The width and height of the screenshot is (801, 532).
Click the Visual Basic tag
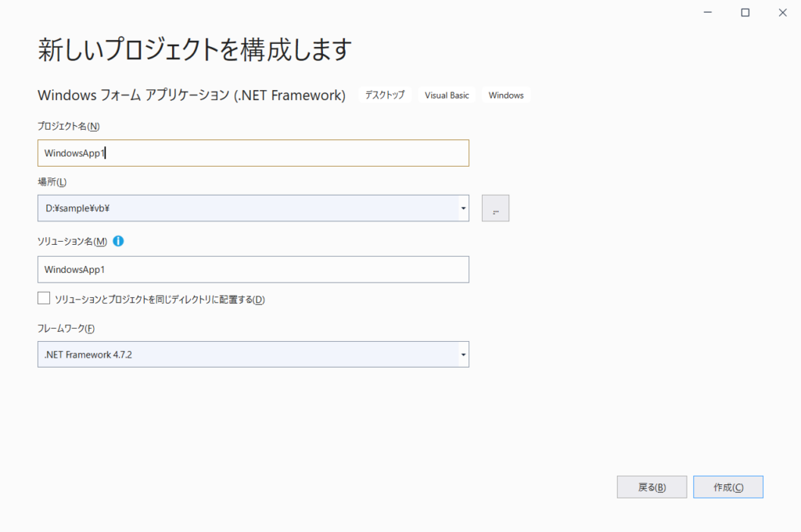(447, 95)
